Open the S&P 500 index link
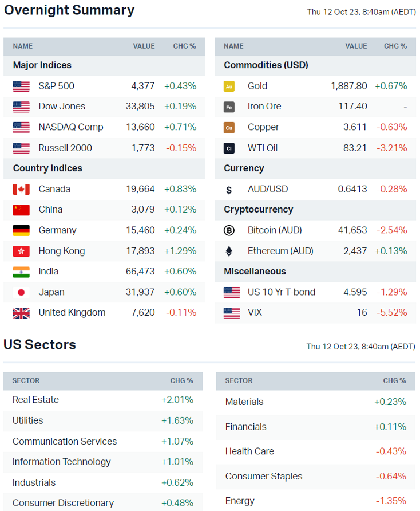The width and height of the screenshot is (420, 511). (56, 86)
